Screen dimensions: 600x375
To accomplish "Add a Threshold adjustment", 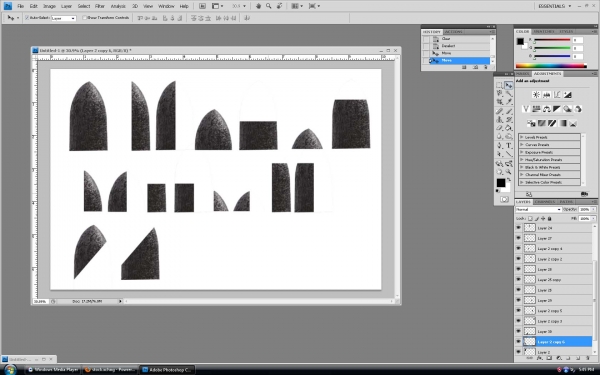I will point(552,123).
